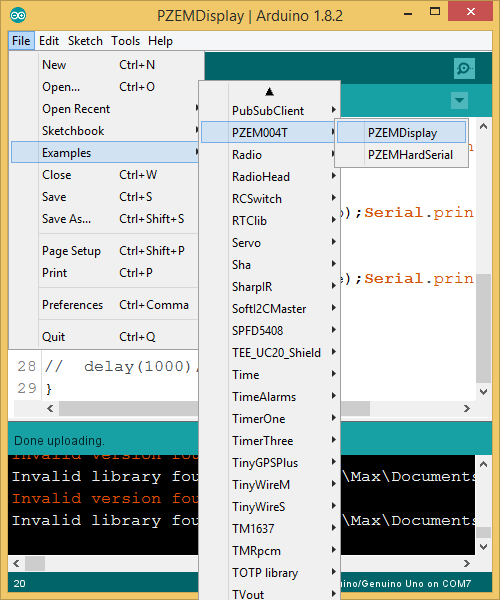Click editor horizontal scrollbar left arrow
This screenshot has height=600, width=500.
(x=50, y=408)
